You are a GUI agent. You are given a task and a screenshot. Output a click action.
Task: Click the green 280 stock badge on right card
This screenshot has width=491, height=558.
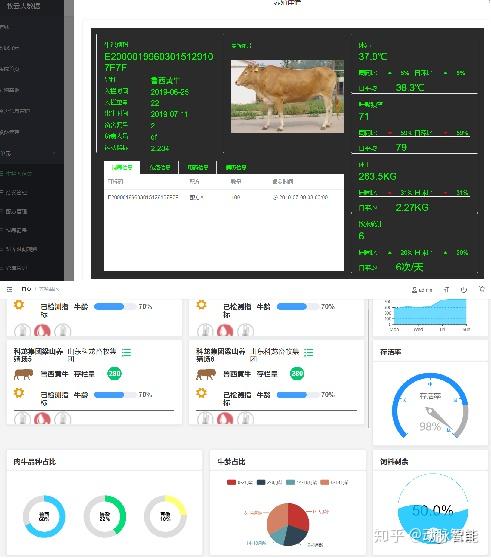click(x=297, y=373)
